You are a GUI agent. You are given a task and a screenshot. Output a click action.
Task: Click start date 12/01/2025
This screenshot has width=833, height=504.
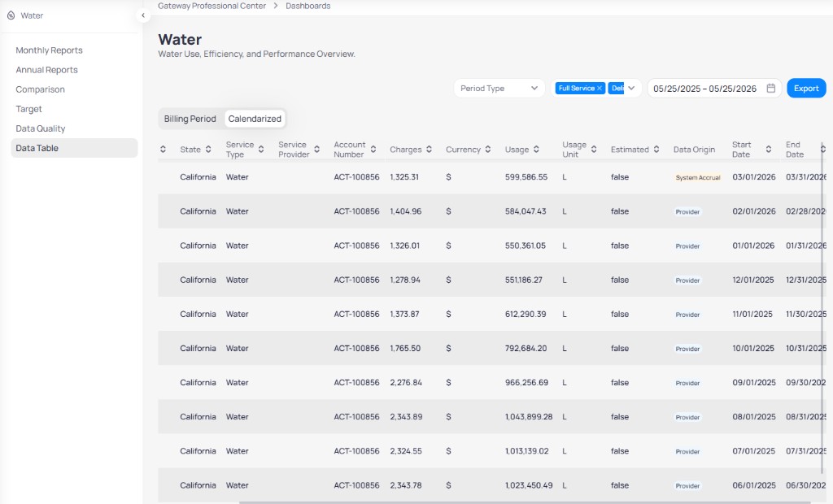coord(752,280)
